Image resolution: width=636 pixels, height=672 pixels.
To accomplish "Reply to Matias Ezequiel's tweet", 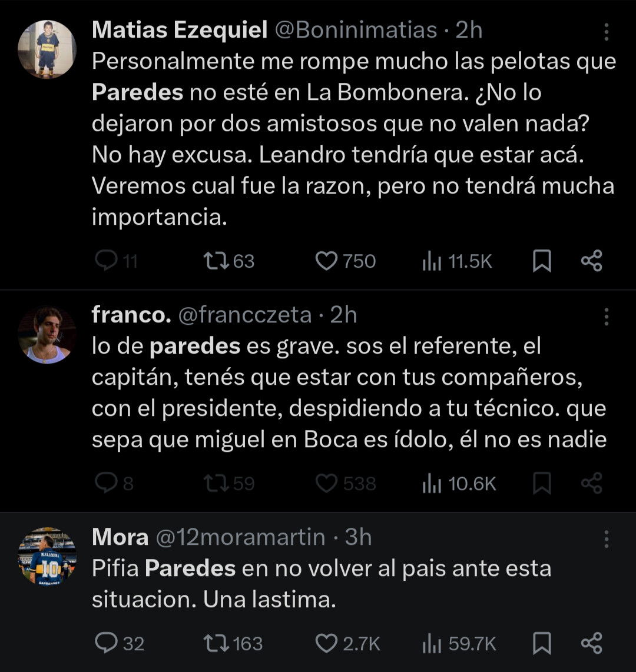I will click(x=106, y=261).
